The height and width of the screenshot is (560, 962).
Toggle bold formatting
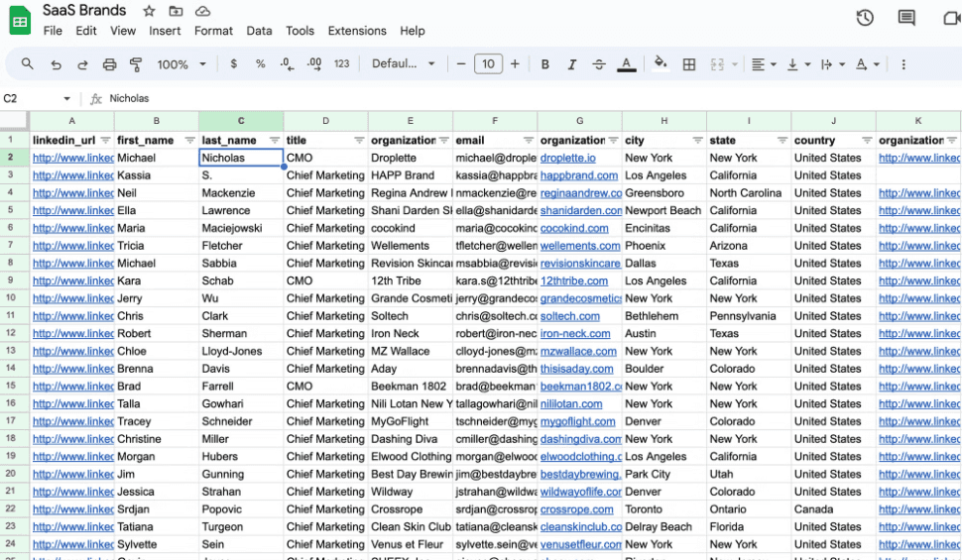(x=544, y=64)
